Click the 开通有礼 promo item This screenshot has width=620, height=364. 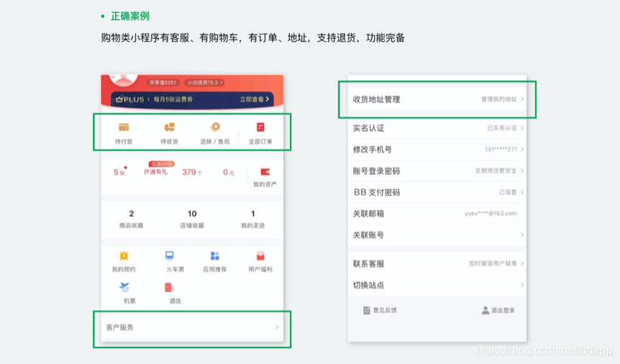click(x=155, y=172)
